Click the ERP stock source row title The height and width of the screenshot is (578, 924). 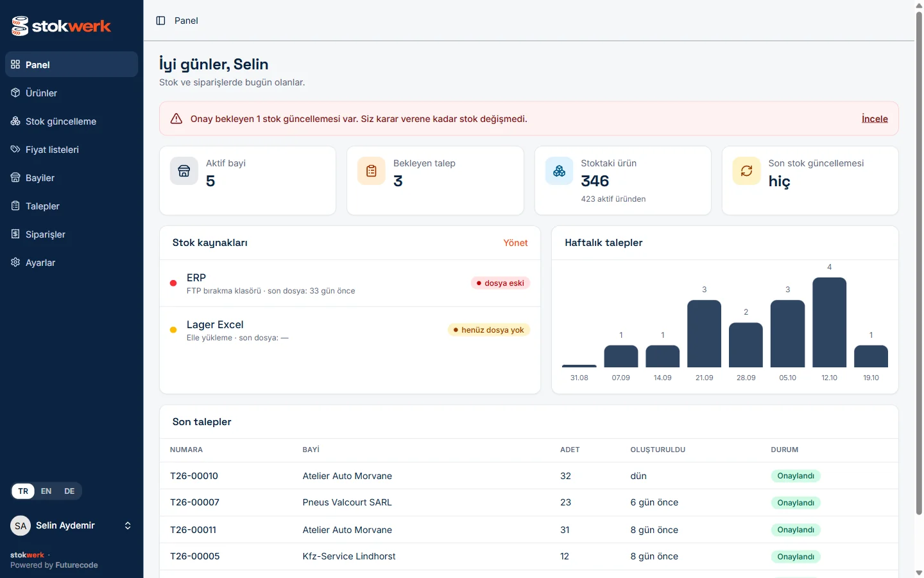click(196, 277)
